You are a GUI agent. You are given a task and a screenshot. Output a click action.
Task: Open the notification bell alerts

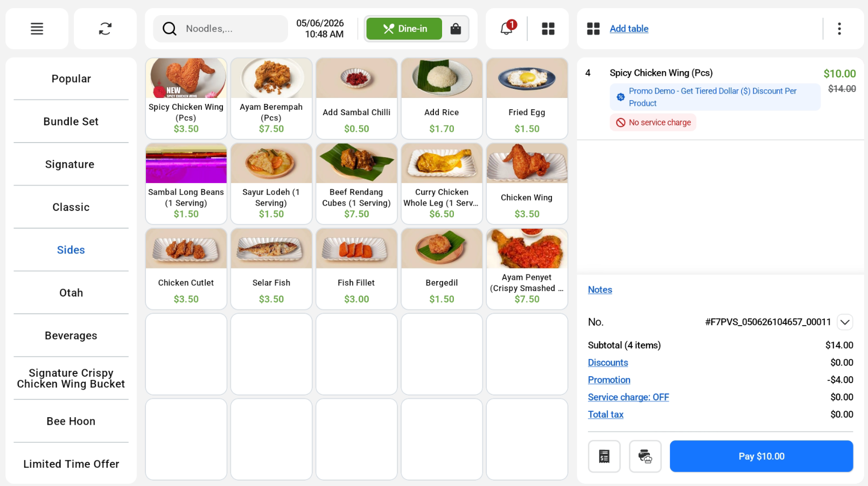coord(507,29)
